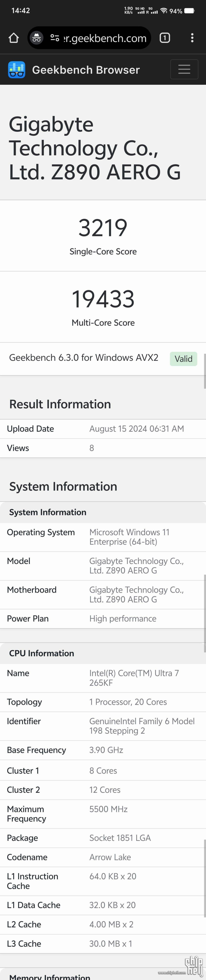Select the Intel Core Ultra 7 265KF name
Screen dimensions: 206x980
click(134, 678)
